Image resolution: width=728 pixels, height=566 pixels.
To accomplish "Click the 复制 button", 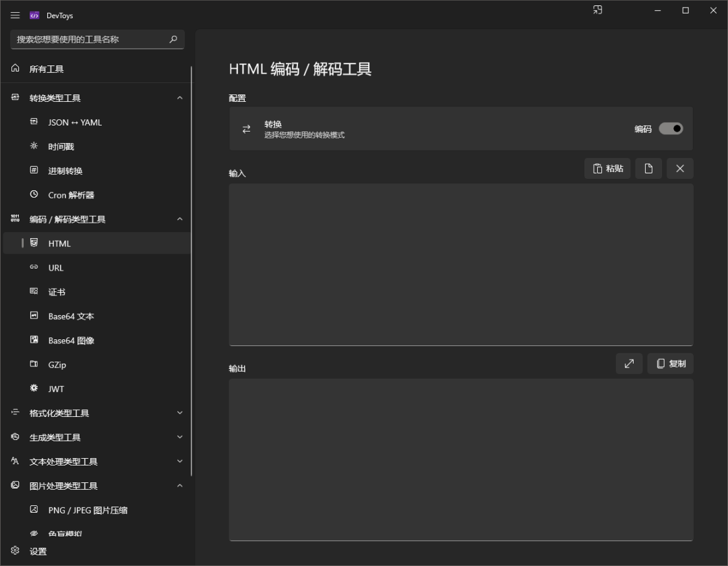I will pyautogui.click(x=671, y=364).
